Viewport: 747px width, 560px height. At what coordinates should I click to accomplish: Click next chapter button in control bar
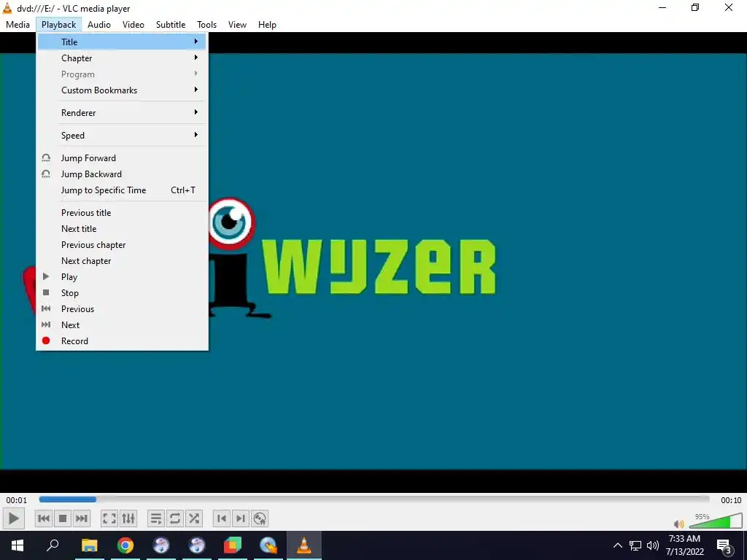(x=241, y=518)
